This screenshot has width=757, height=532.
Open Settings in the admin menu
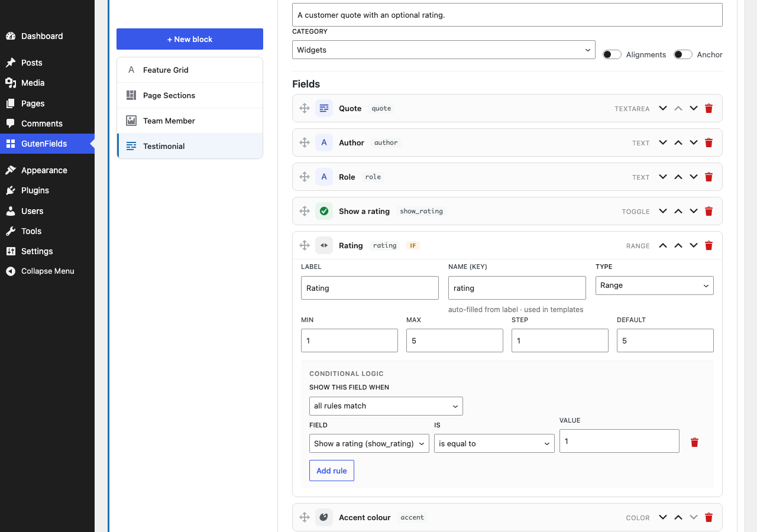(x=47, y=251)
